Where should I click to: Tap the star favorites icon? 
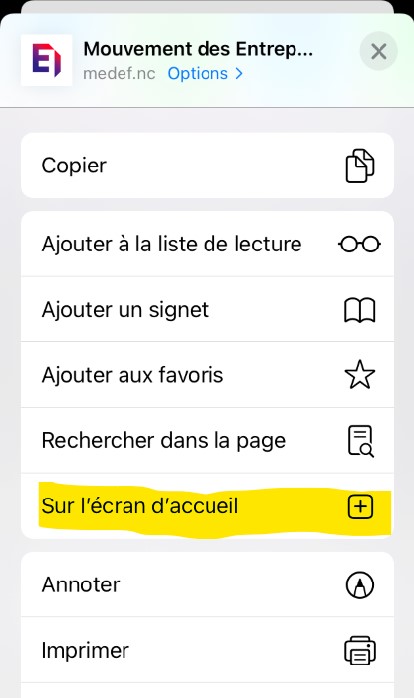tap(360, 375)
